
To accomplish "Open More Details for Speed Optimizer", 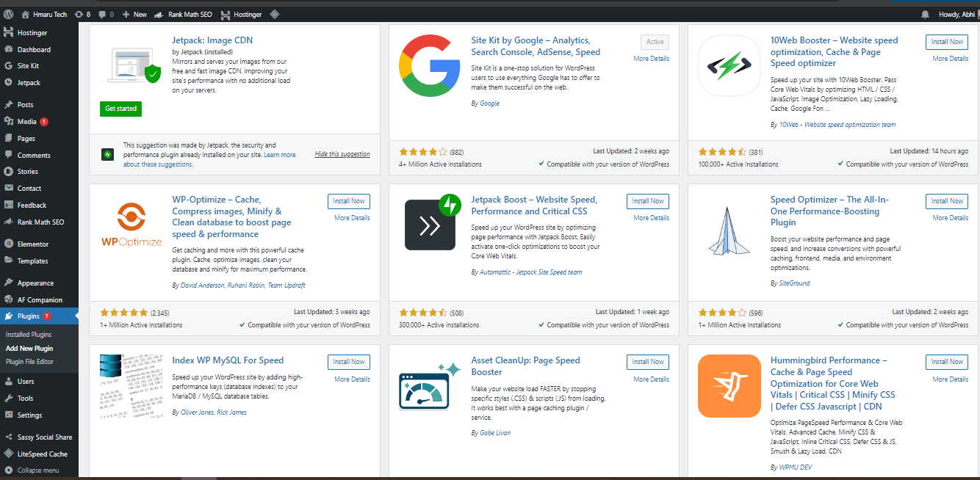I will 951,218.
